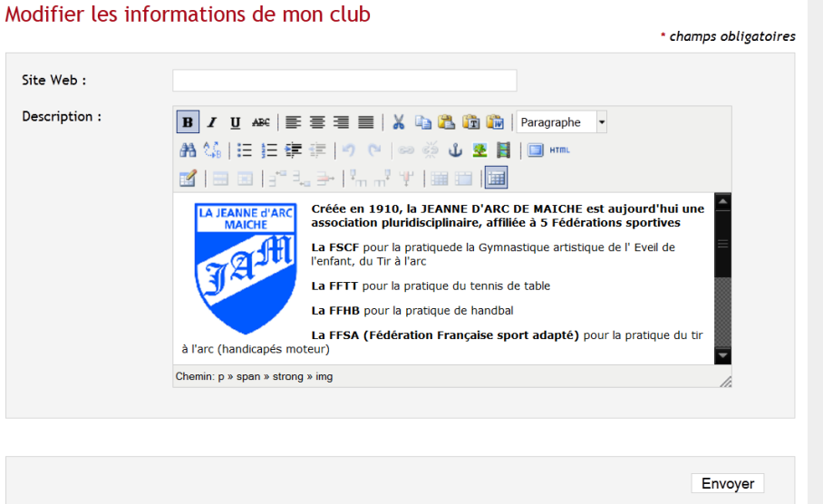Open Find and Replace A-to-B icon
Image resolution: width=823 pixels, height=504 pixels.
click(x=212, y=150)
